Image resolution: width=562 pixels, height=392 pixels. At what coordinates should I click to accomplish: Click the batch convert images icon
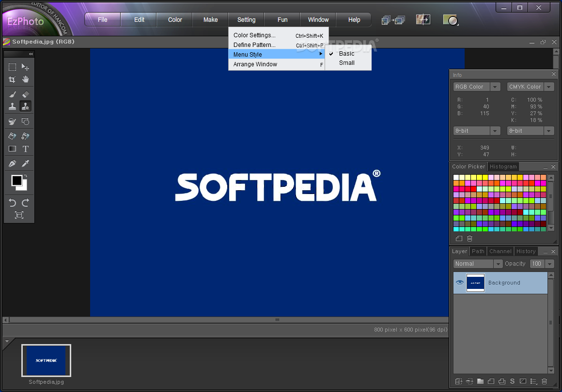[x=393, y=20]
